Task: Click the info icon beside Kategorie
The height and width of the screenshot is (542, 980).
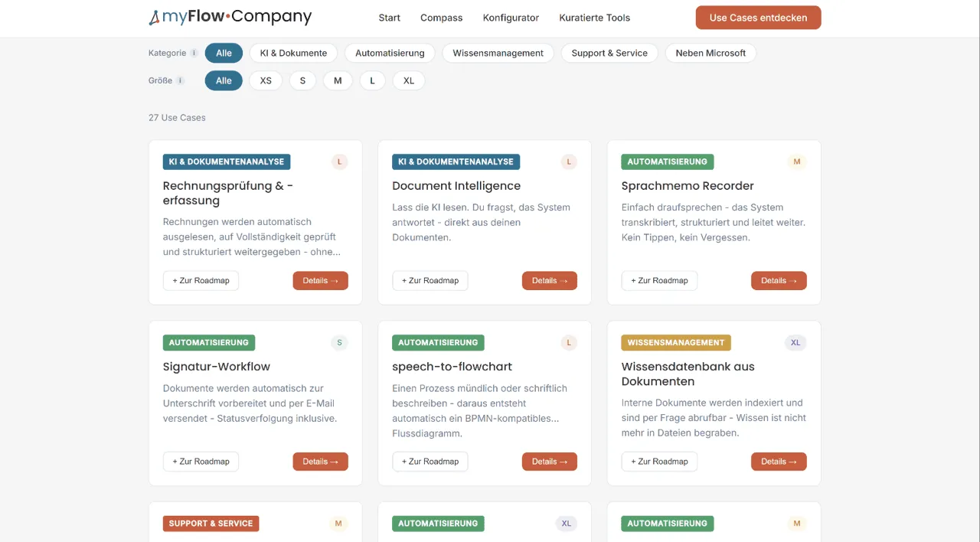Action: point(194,54)
